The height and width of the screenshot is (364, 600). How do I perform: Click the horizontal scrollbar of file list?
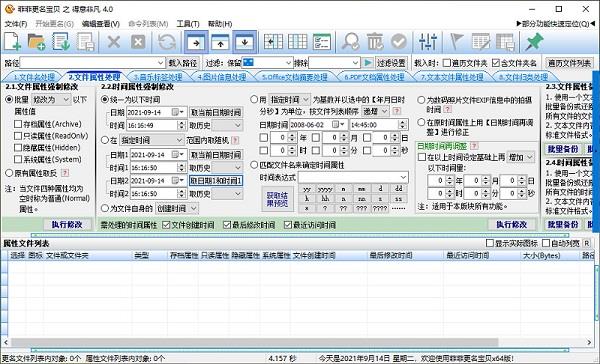pos(254,342)
